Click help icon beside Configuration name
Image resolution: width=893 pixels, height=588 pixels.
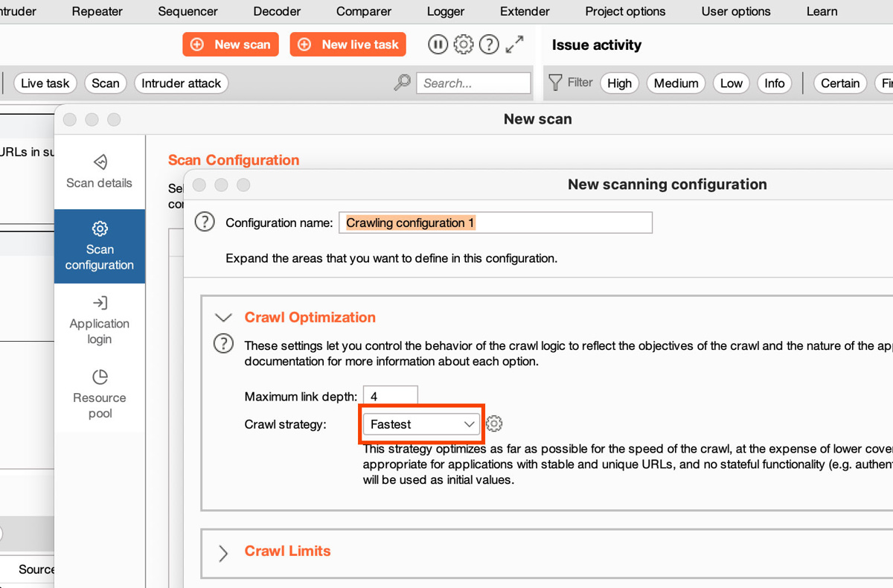(205, 222)
